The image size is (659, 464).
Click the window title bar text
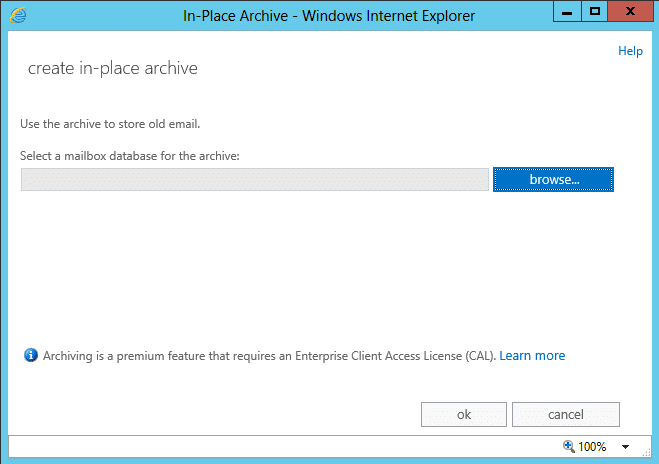pyautogui.click(x=329, y=16)
